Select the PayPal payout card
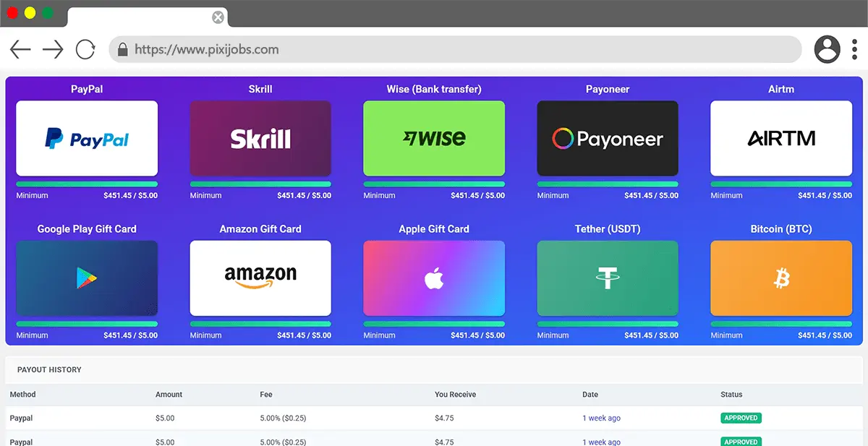This screenshot has width=868, height=446. click(87, 138)
